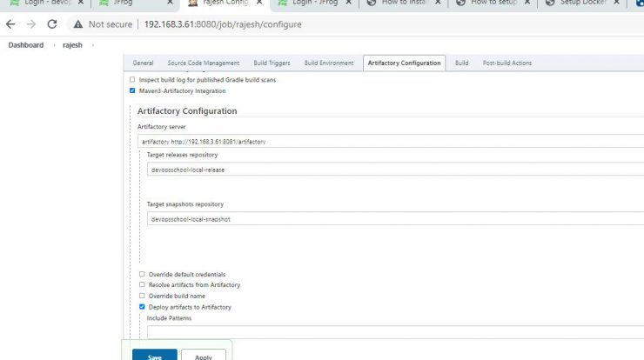The image size is (644, 360).
Task: Click the browser forward arrow
Action: (31, 24)
